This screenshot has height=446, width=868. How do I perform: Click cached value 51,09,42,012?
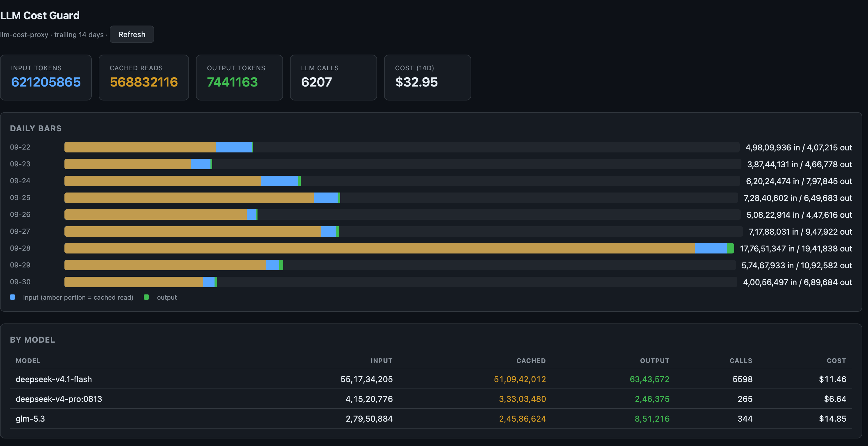[x=520, y=379]
